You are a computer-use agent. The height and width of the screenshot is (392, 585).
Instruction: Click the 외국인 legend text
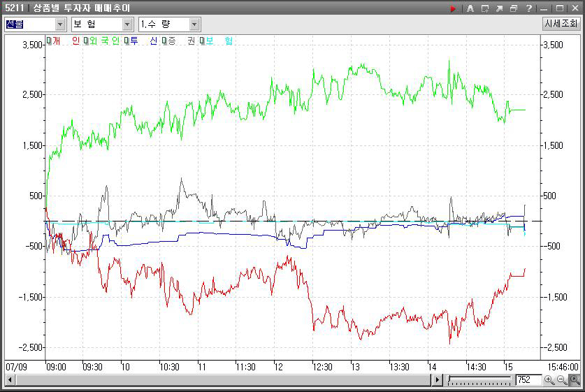coord(104,41)
